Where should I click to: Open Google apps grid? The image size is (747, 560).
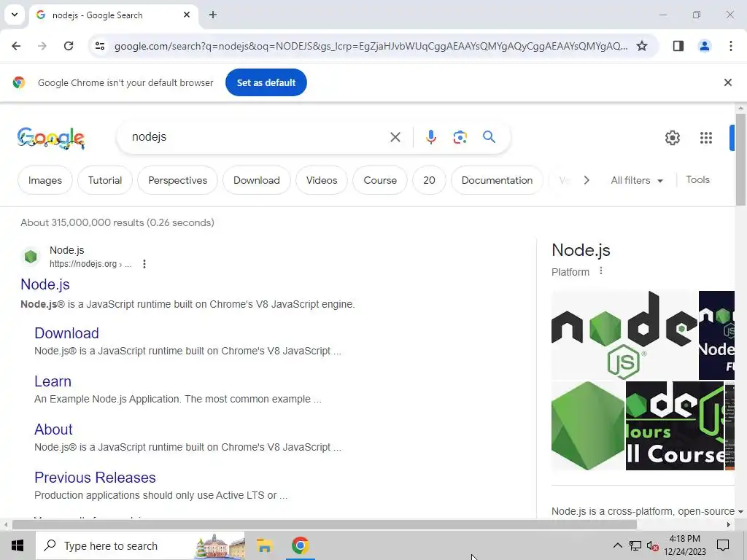705,138
